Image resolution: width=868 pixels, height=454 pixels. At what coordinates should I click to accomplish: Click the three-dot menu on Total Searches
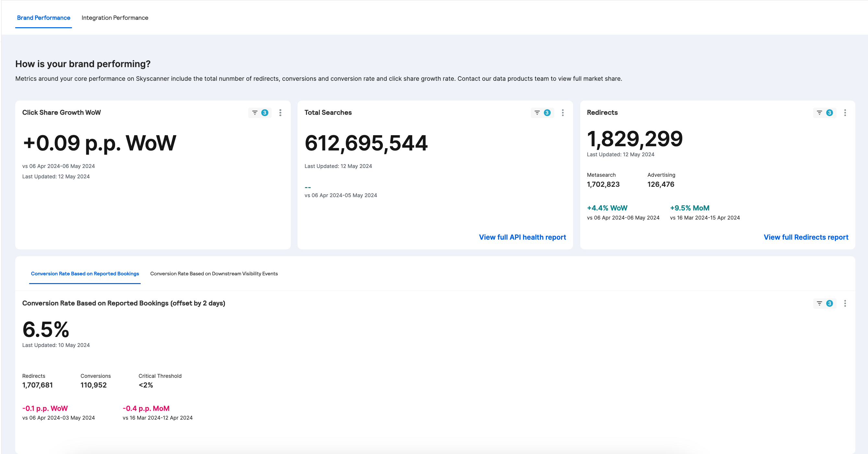[x=563, y=112]
